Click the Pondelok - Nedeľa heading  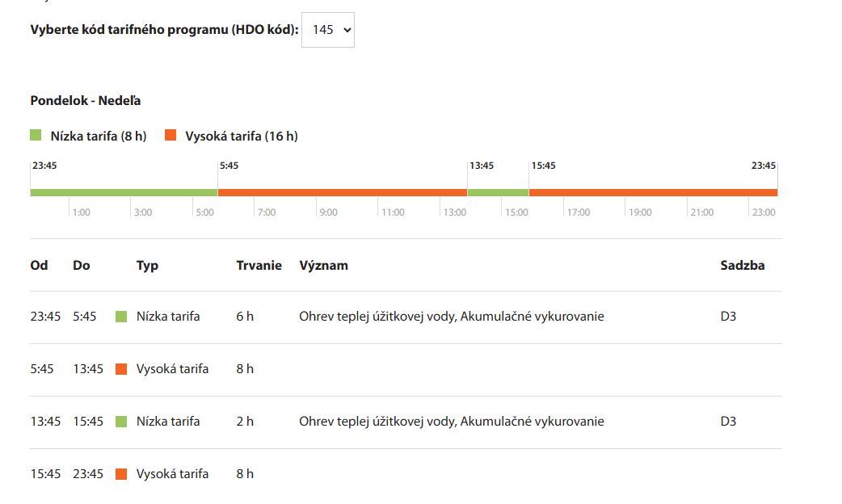click(x=86, y=100)
